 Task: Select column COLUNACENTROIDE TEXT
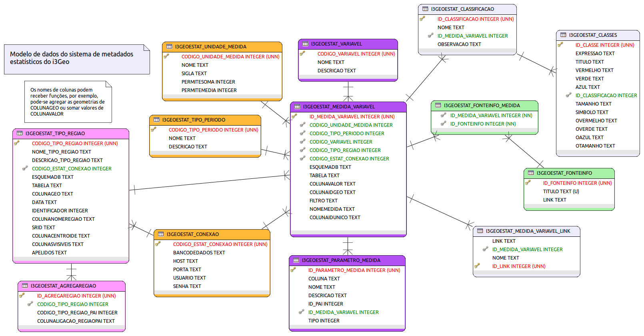(61, 236)
